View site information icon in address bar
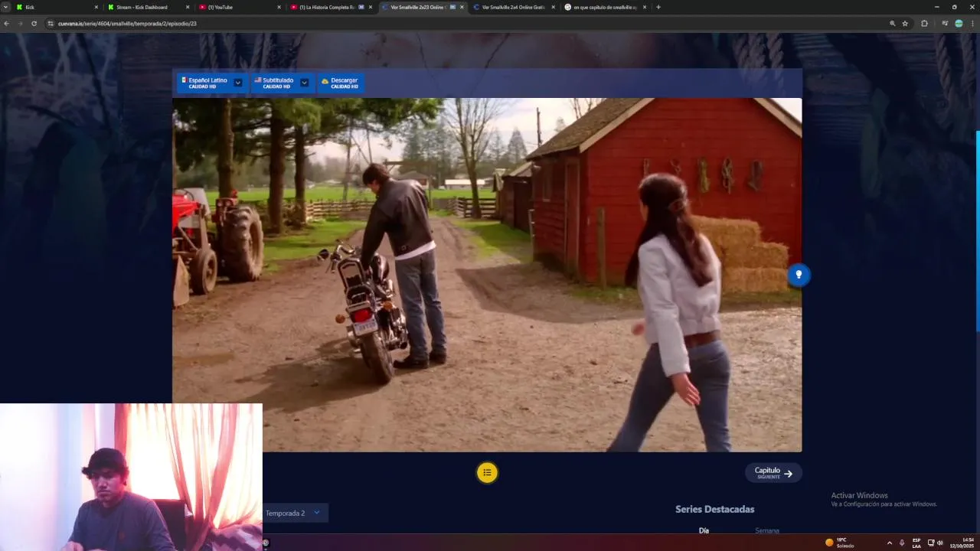This screenshot has height=551, width=980. (x=51, y=24)
